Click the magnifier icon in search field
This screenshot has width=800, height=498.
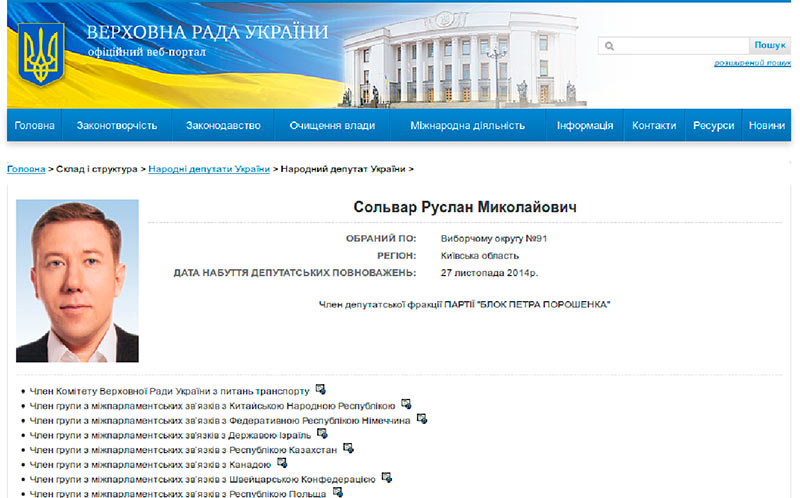pyautogui.click(x=609, y=46)
